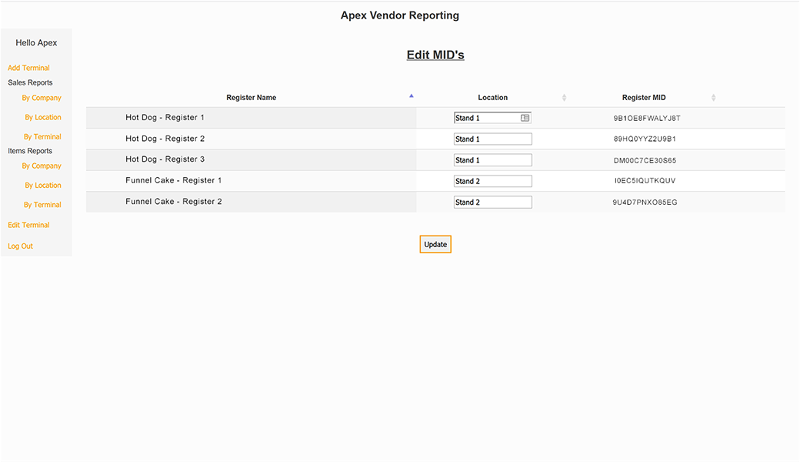The width and height of the screenshot is (800, 462).
Task: Open Sales Reports By Company
Action: pyautogui.click(x=41, y=97)
